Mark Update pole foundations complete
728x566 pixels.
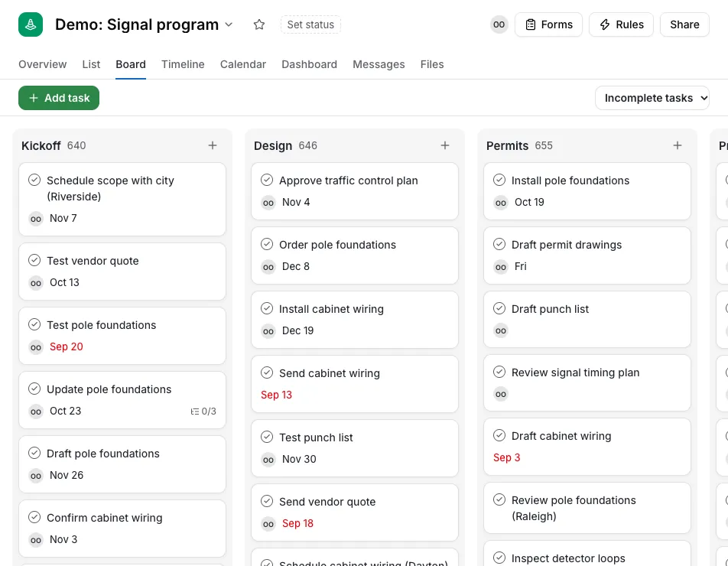click(x=34, y=389)
